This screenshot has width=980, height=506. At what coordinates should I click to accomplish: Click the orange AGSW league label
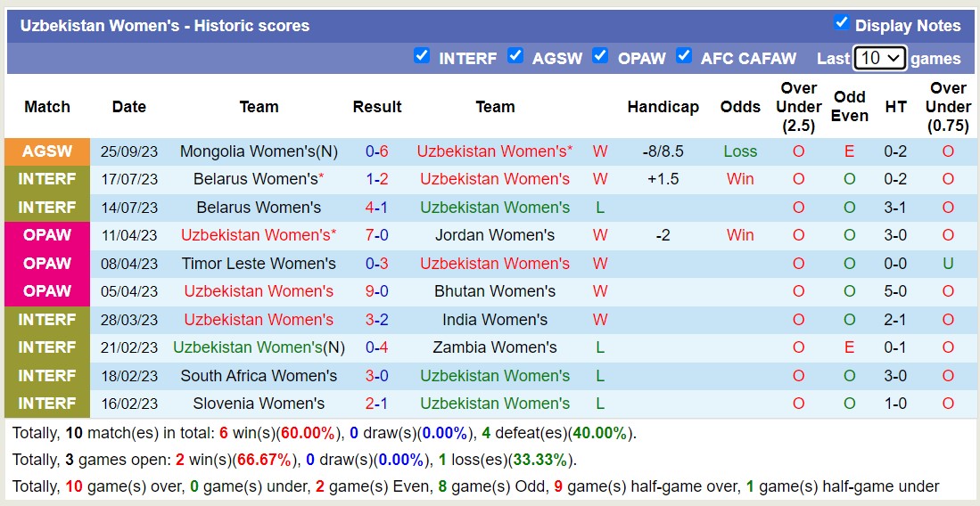click(47, 151)
